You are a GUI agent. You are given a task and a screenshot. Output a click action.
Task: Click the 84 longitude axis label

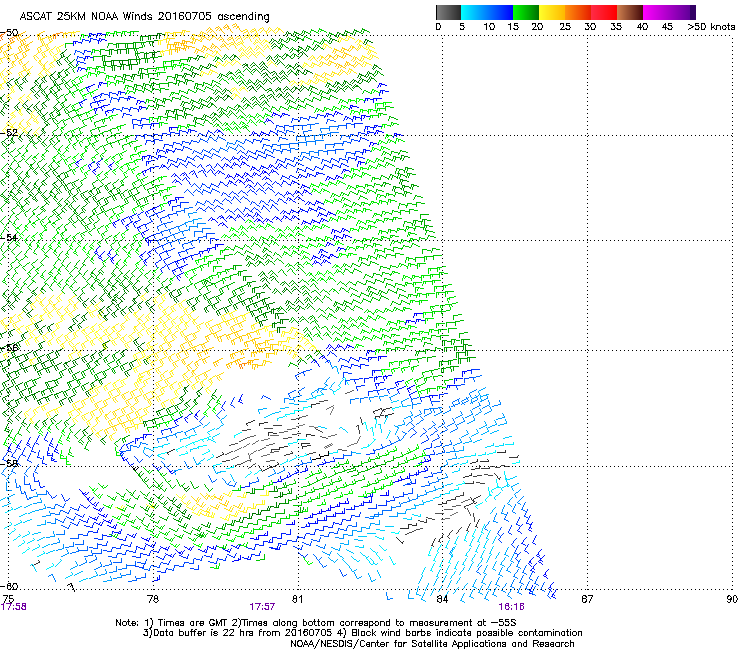(x=442, y=599)
